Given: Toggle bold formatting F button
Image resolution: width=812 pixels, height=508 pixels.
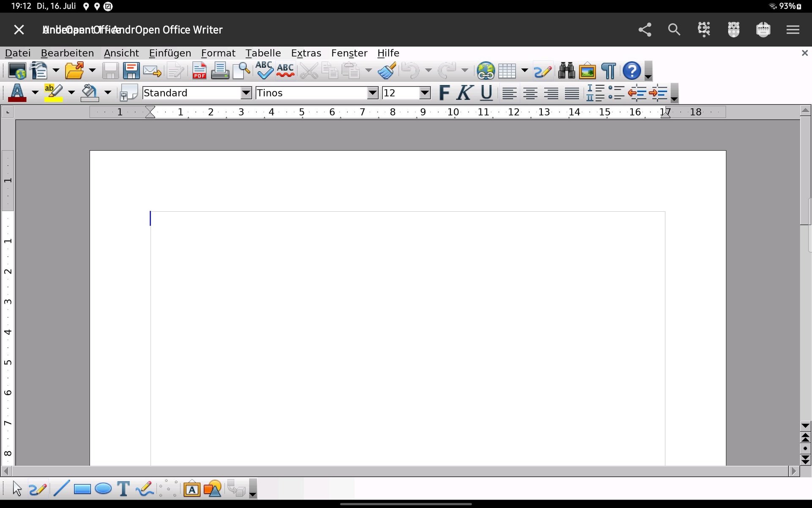Looking at the screenshot, I should tap(444, 93).
